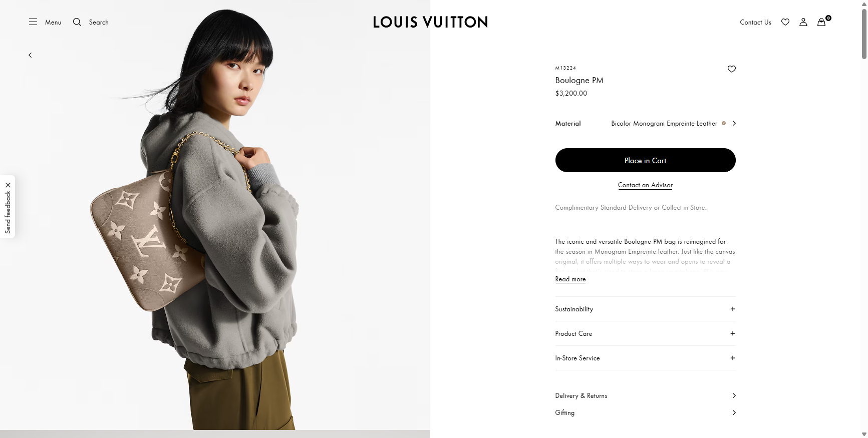Image resolution: width=868 pixels, height=438 pixels.
Task: Close the Send feedback tab
Action: pos(8,185)
